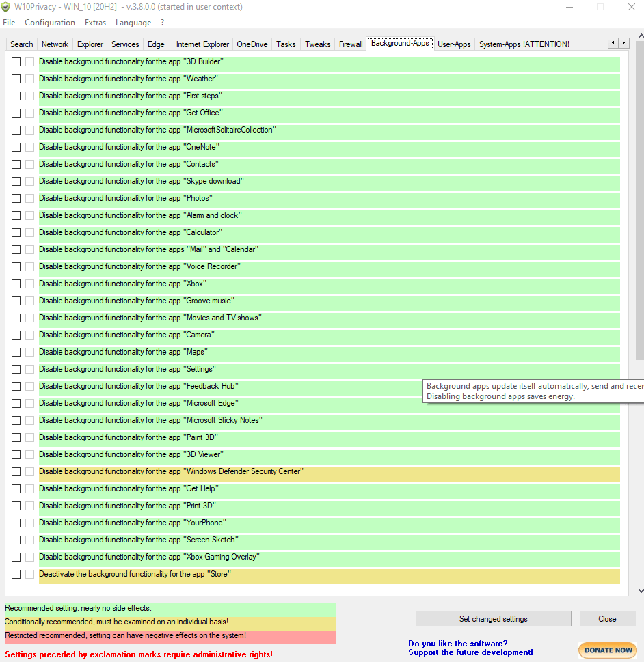Click the DONATE NOW PayPal button
Image resolution: width=644 pixels, height=662 pixels.
coord(608,650)
